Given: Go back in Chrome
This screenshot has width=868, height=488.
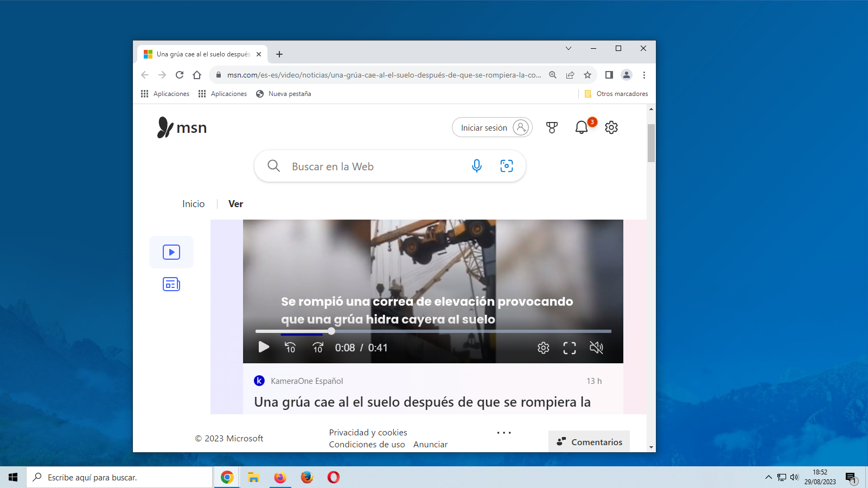Looking at the screenshot, I should pyautogui.click(x=145, y=75).
